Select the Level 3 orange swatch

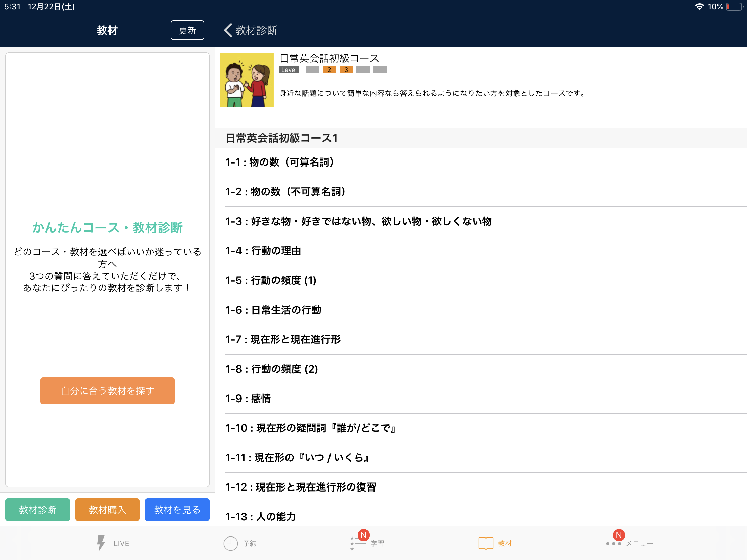coord(346,70)
